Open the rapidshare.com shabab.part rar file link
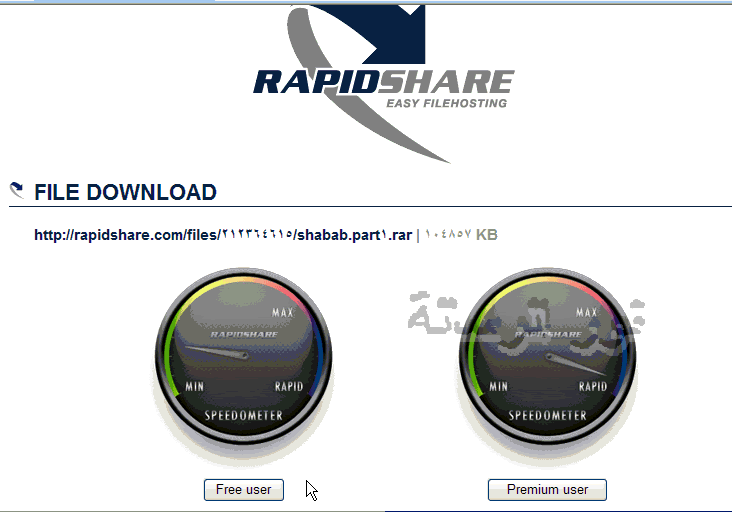This screenshot has width=732, height=512. tap(223, 234)
